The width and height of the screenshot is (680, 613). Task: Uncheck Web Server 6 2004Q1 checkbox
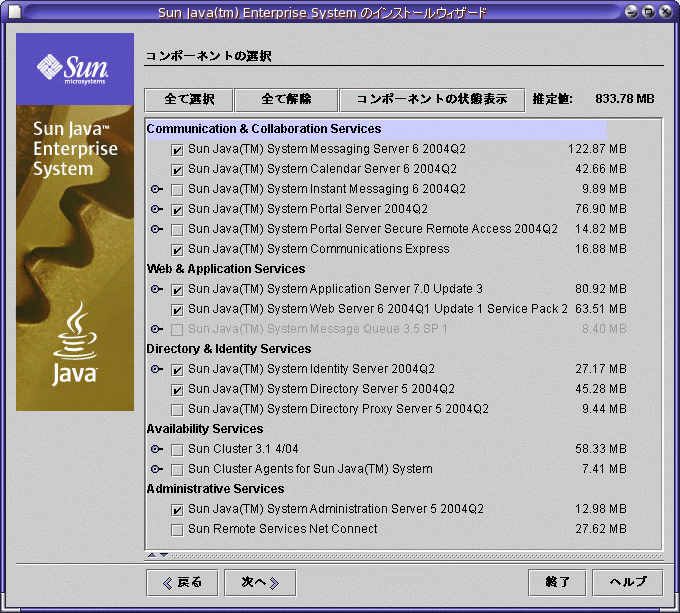[177, 310]
